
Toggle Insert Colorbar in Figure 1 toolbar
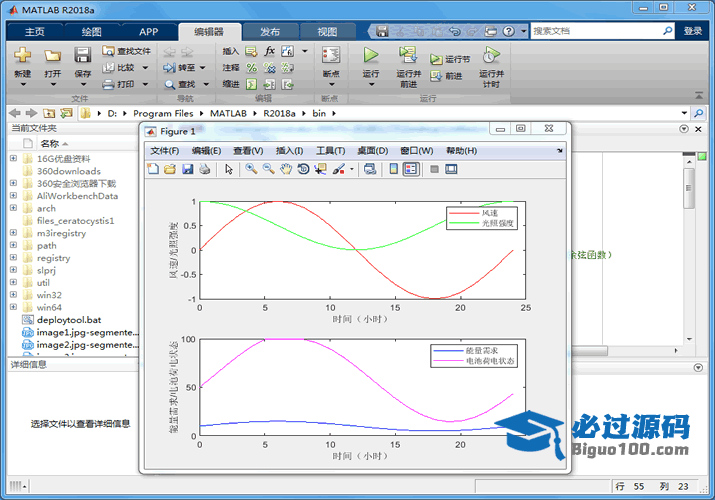[x=394, y=169]
